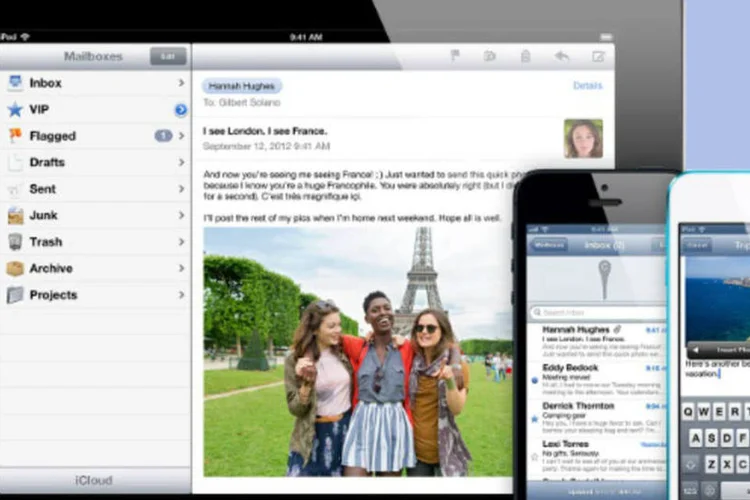Tap the blue VIP disclosure arrow
This screenshot has width=750, height=500.
pos(181,110)
